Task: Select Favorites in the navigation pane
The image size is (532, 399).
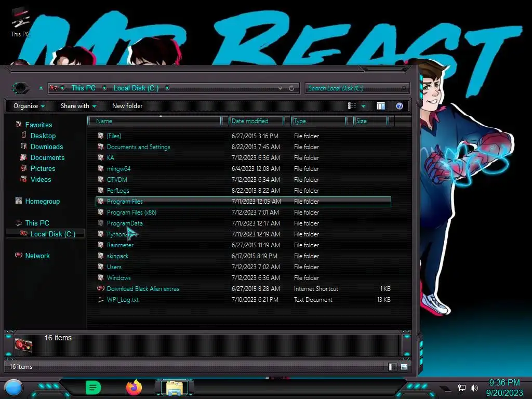Action: pyautogui.click(x=38, y=125)
